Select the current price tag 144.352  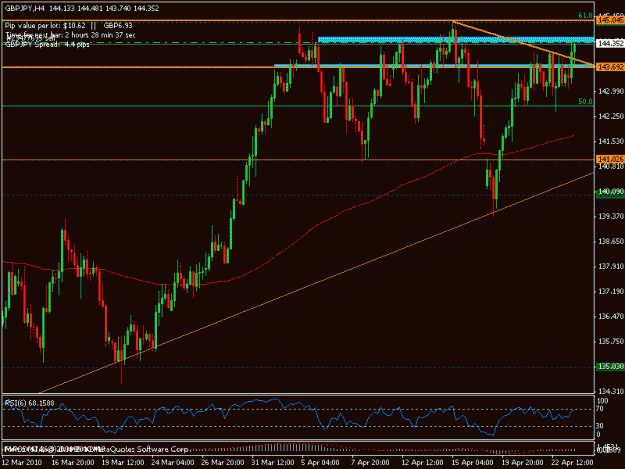(610, 43)
